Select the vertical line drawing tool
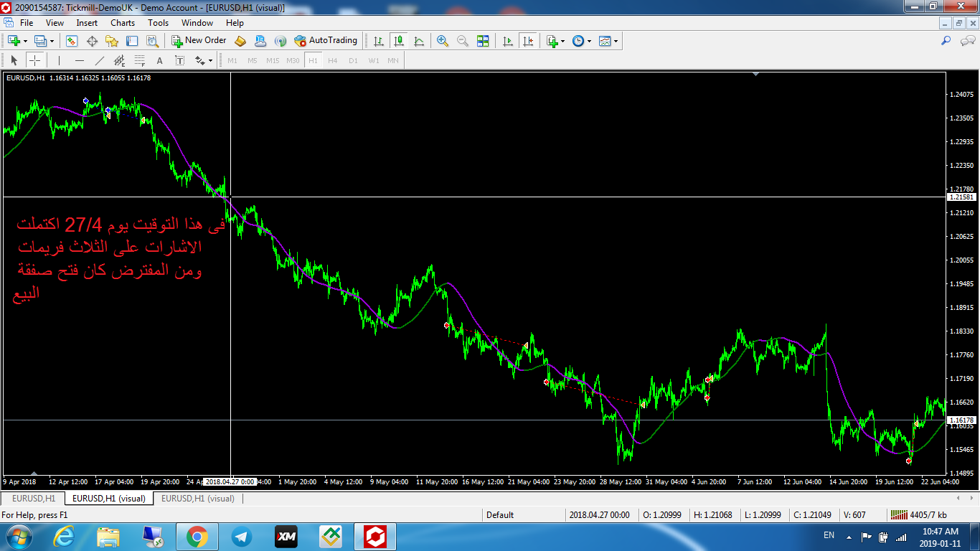Screen dimensions: 980x551 (x=59, y=61)
